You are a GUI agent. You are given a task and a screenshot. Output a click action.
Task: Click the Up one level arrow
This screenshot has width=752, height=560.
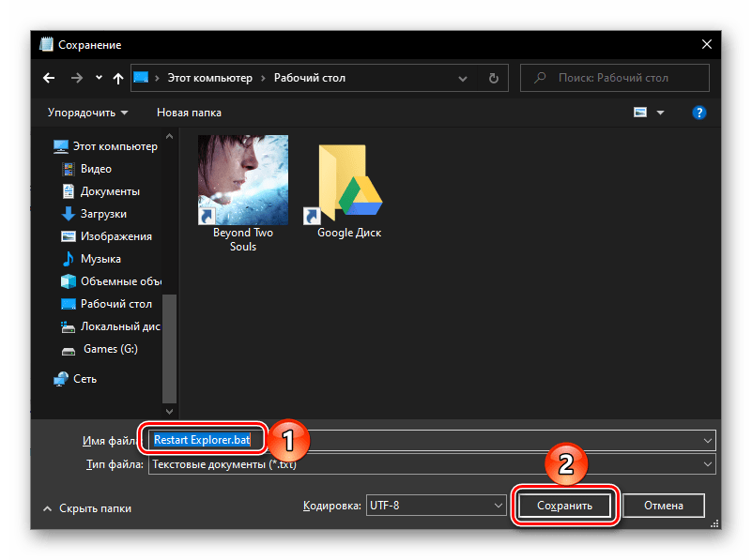coord(117,78)
